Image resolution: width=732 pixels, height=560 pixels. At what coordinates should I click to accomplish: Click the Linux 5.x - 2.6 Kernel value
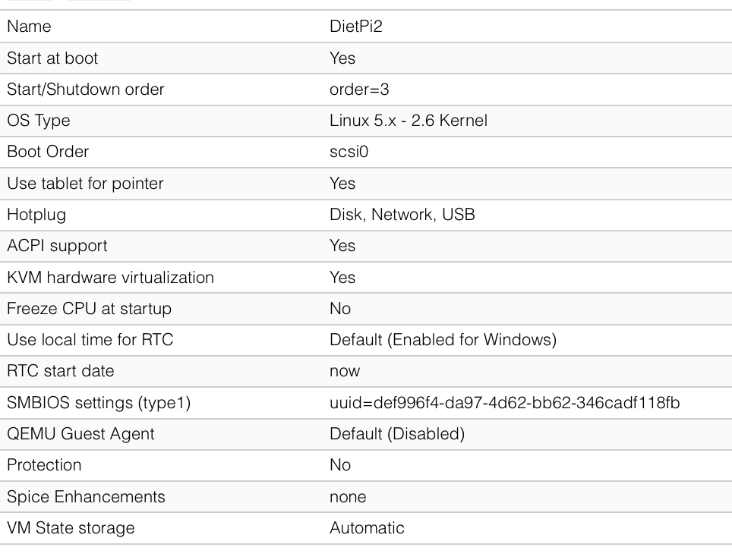(409, 121)
